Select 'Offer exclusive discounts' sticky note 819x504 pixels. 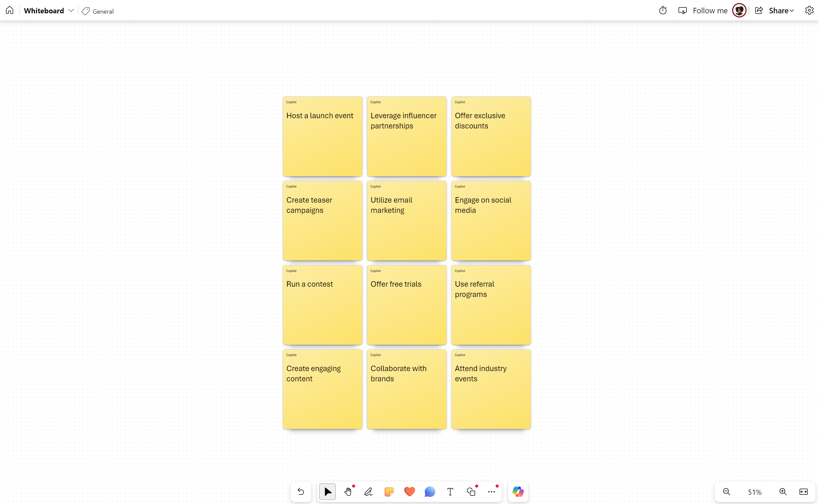491,136
